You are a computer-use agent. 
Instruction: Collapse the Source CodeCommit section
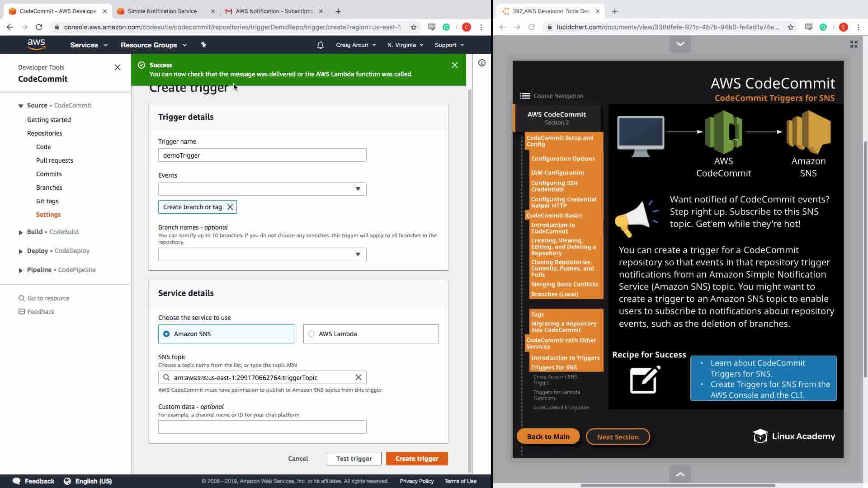[21, 106]
